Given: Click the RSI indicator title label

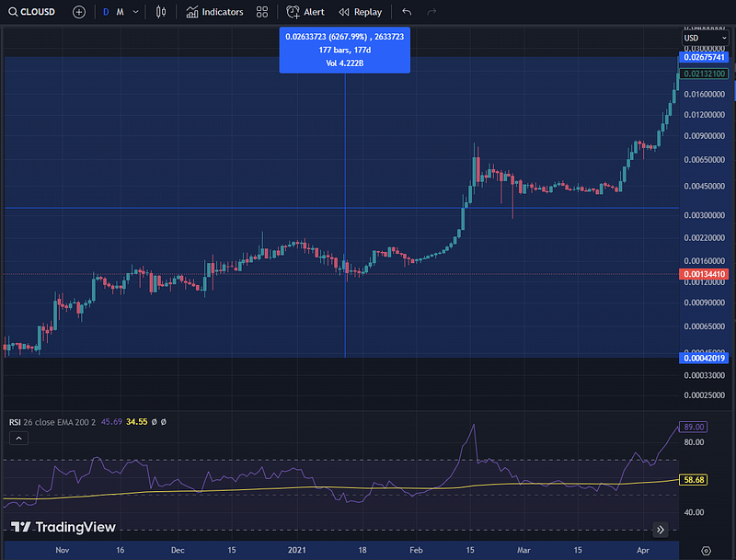Looking at the screenshot, I should [15, 422].
